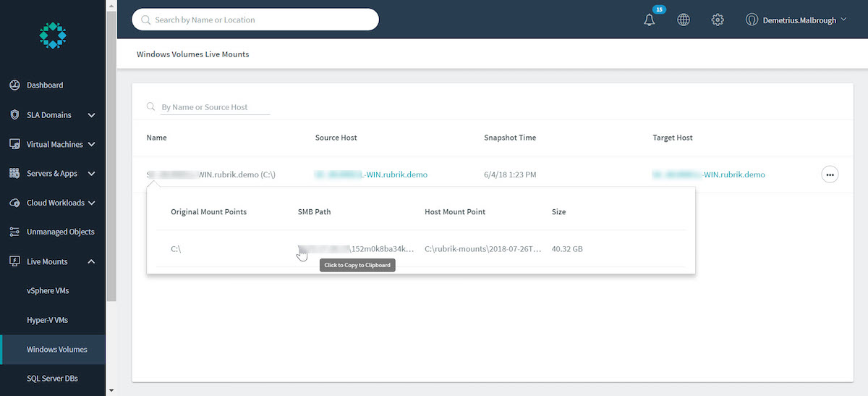Click the Servers & Apps grid icon
Viewport: 868px width, 396px height.
[x=14, y=174]
